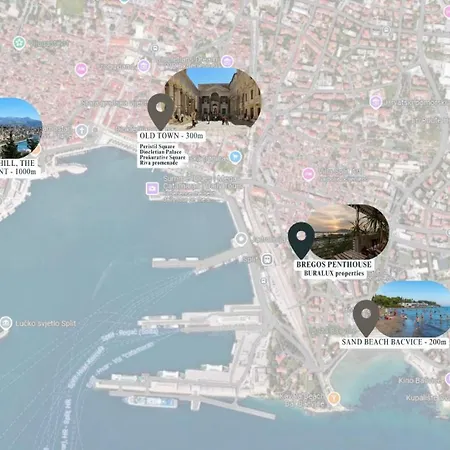Open the Peristil Square photo thumbnail
450x450 pixels.
point(213,98)
